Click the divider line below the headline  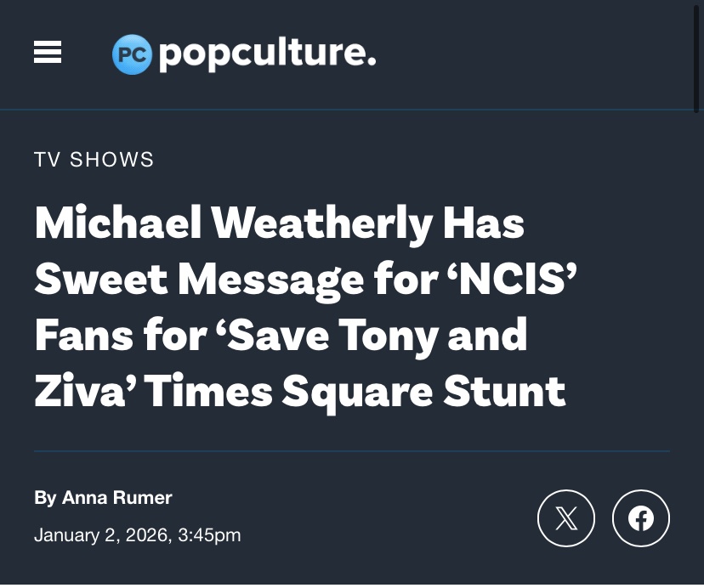pyautogui.click(x=352, y=451)
